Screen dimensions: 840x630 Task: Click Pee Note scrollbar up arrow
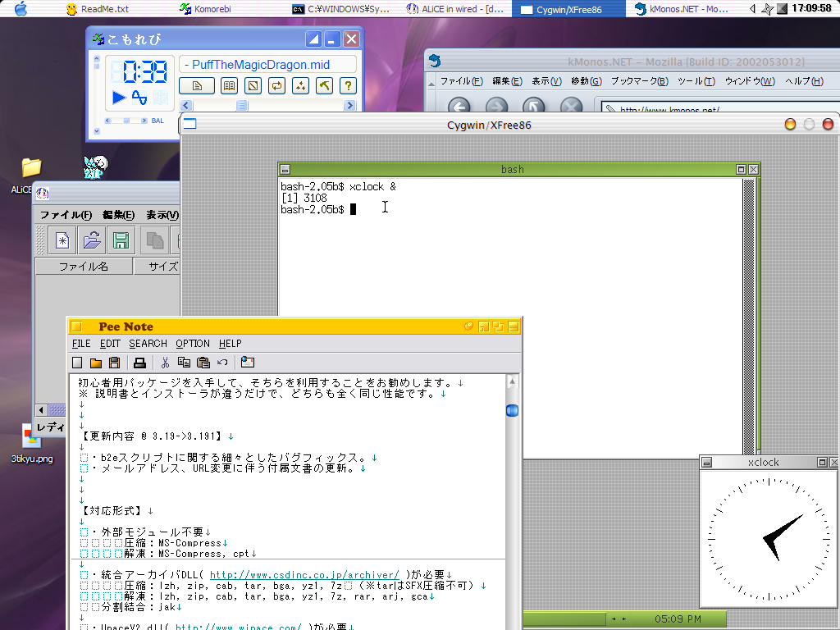coord(512,381)
